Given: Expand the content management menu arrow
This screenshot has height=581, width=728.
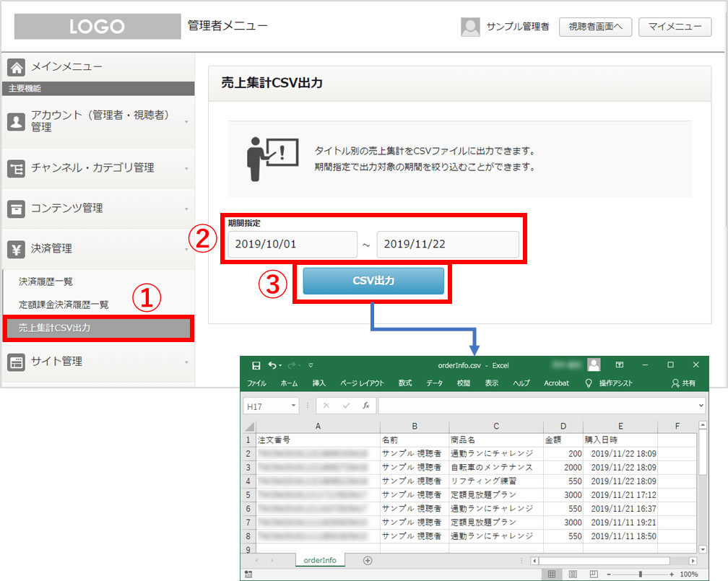Looking at the screenshot, I should 186,209.
